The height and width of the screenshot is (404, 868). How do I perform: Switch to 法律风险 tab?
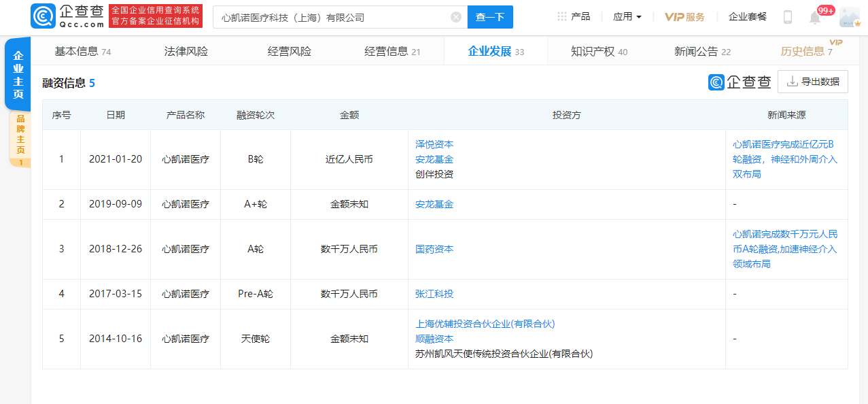pos(186,51)
